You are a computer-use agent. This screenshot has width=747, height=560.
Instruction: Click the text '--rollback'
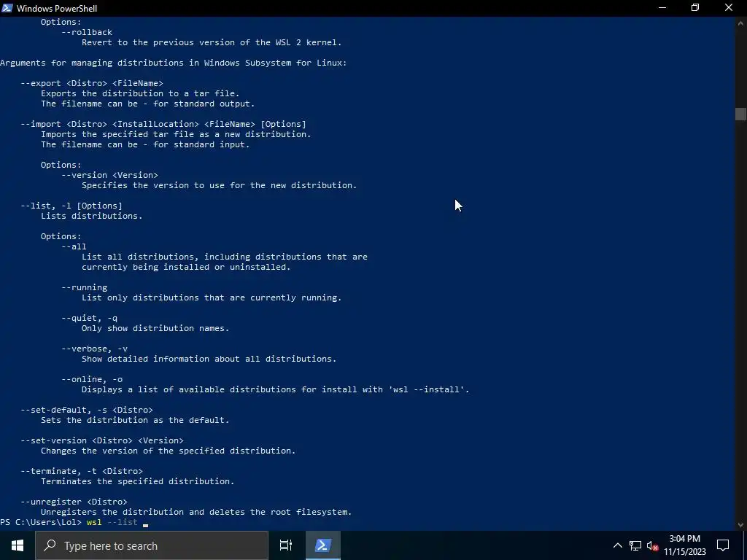click(x=87, y=32)
